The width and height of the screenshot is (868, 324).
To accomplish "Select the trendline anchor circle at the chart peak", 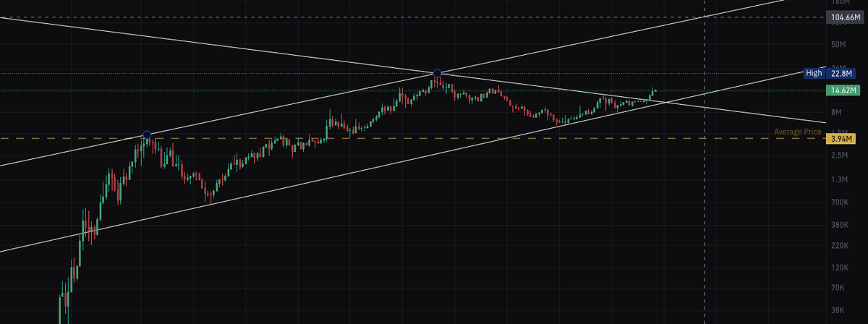I will pyautogui.click(x=437, y=73).
